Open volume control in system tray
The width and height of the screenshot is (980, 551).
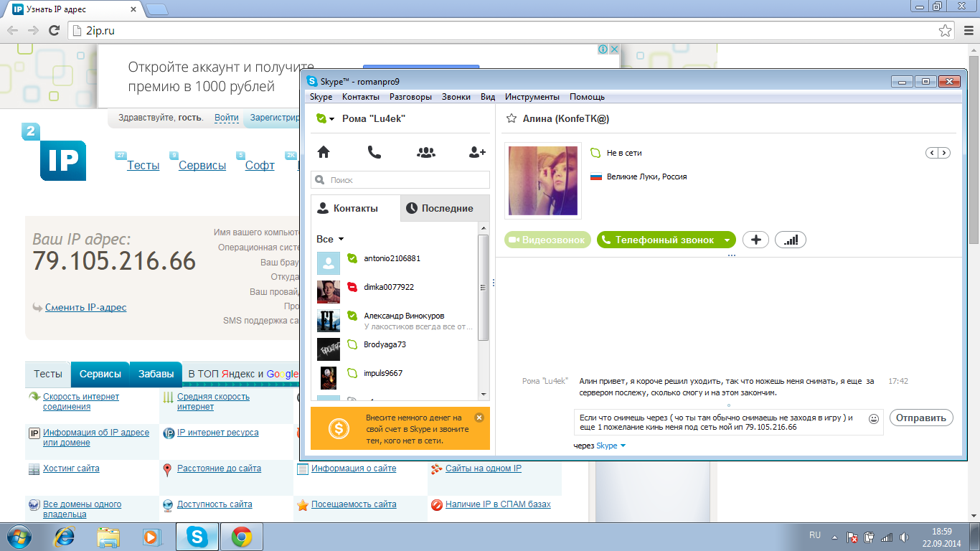click(903, 537)
